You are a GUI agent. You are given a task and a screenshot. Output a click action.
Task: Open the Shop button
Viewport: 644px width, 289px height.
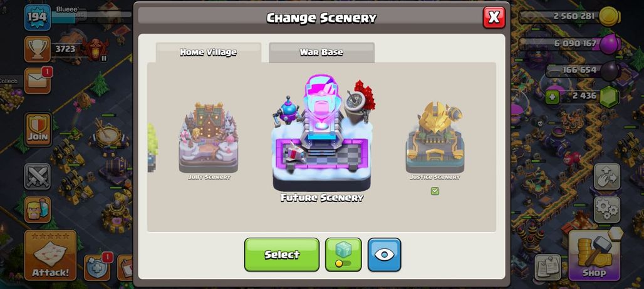[595, 255]
